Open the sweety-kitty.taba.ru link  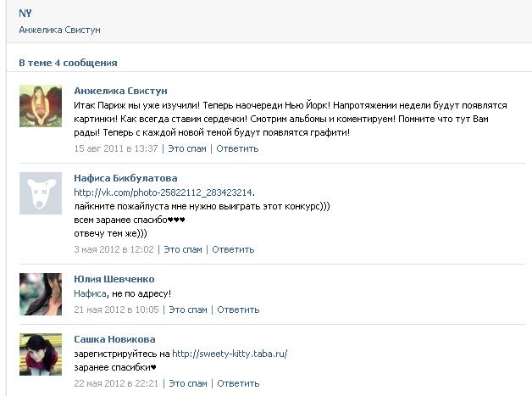click(230, 354)
